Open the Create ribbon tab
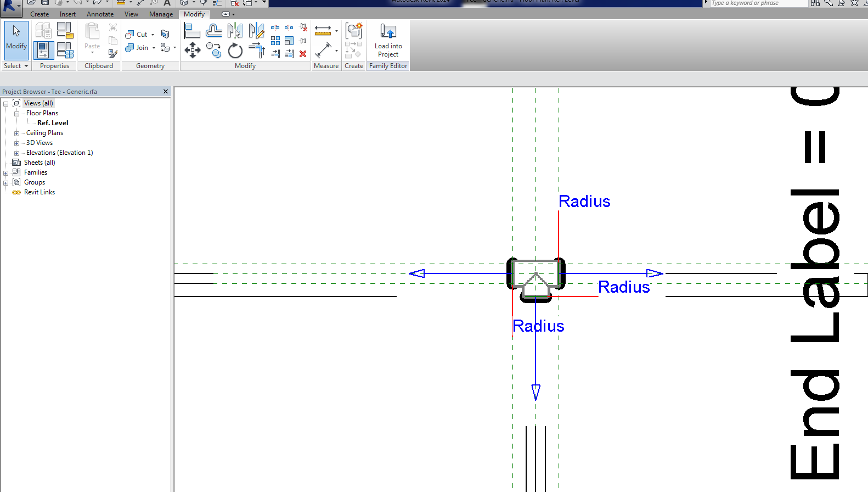 (40, 14)
